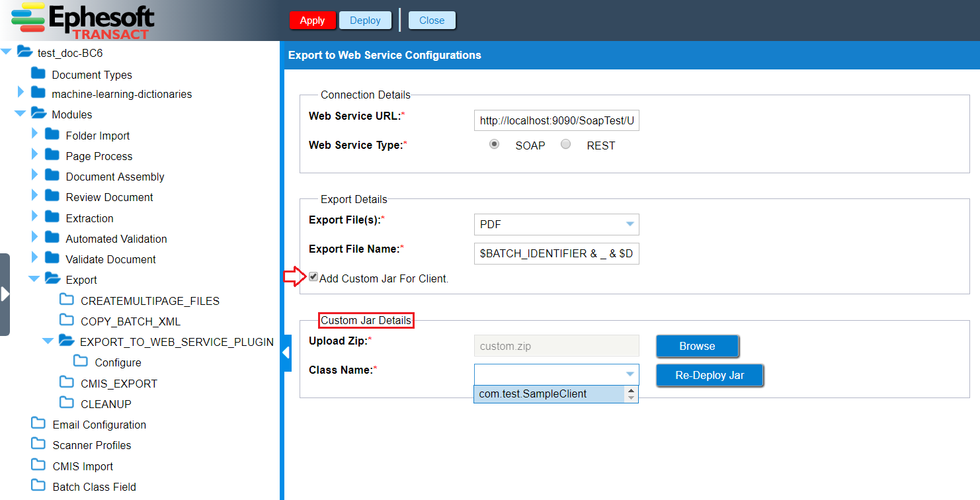This screenshot has height=500, width=980.
Task: Uncheck Add Custom Jar For Client
Action: pyautogui.click(x=313, y=277)
